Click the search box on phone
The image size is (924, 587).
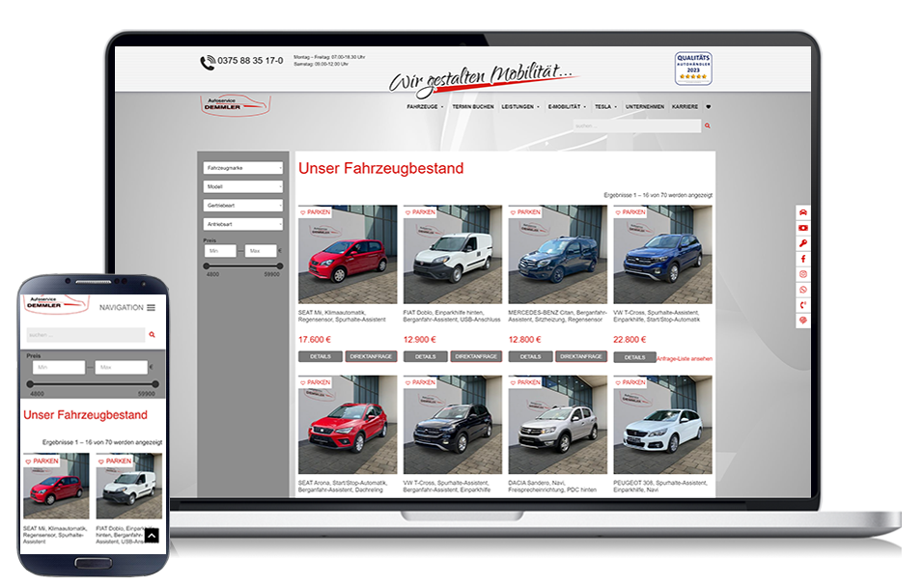coord(86,335)
